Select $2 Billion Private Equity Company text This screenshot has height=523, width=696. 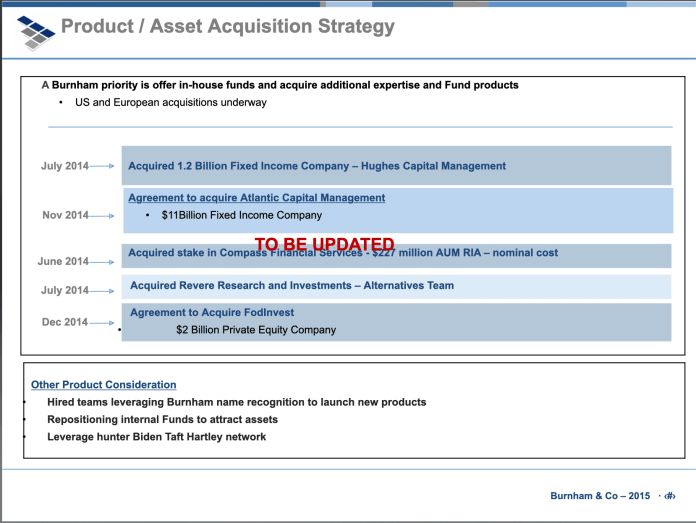tap(256, 330)
